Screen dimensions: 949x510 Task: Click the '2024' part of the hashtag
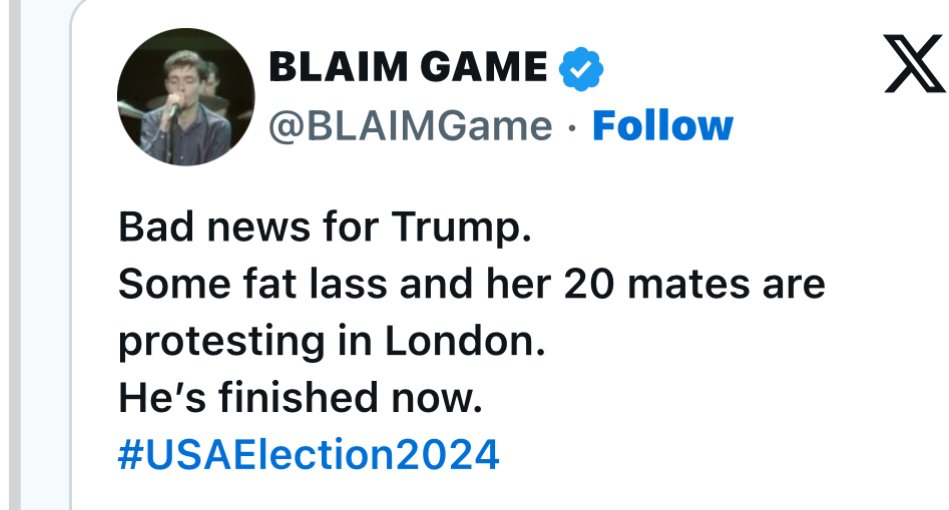tap(448, 455)
